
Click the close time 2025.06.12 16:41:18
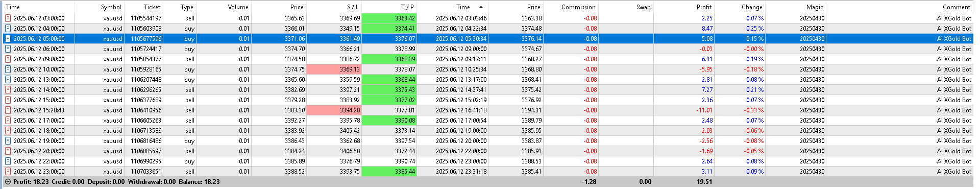pos(461,110)
